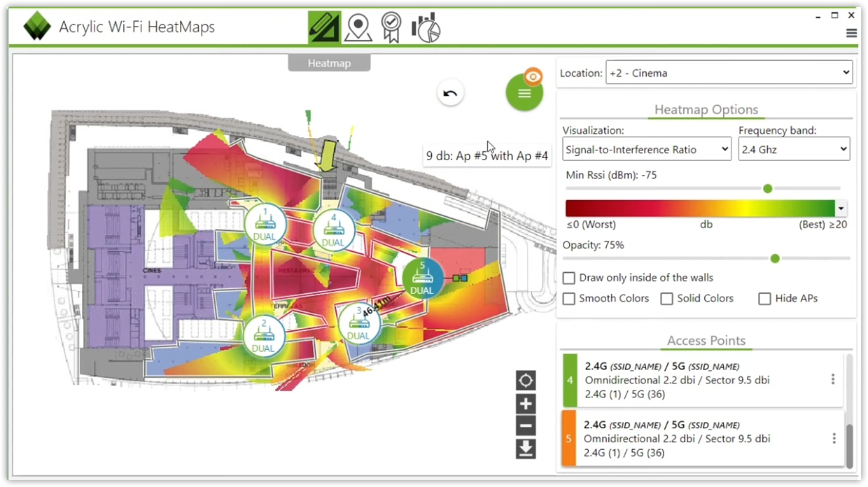Open the green circular menu over the heatmap
Image resolution: width=868 pixels, height=487 pixels.
click(524, 92)
